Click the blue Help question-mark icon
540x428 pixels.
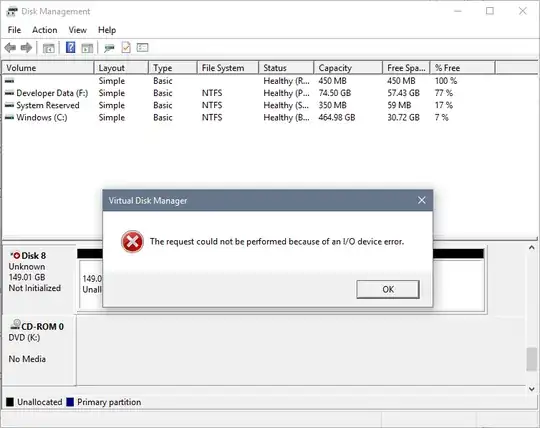[70, 48]
